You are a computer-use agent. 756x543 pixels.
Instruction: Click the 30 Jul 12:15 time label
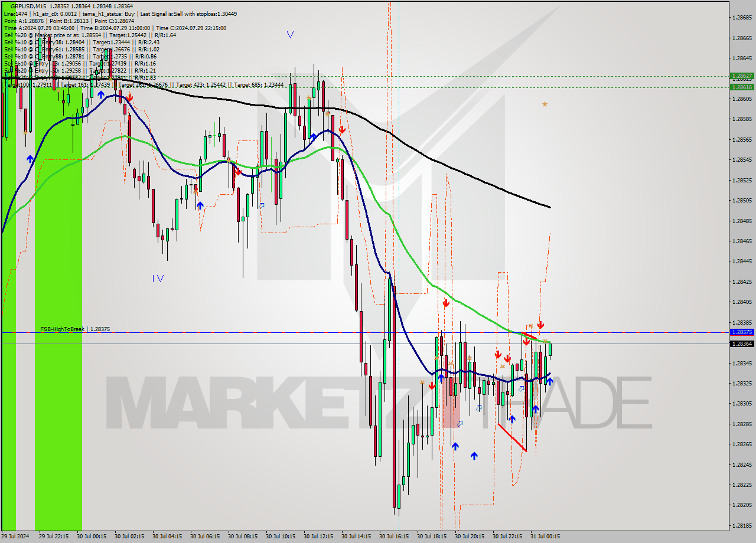pyautogui.click(x=318, y=537)
